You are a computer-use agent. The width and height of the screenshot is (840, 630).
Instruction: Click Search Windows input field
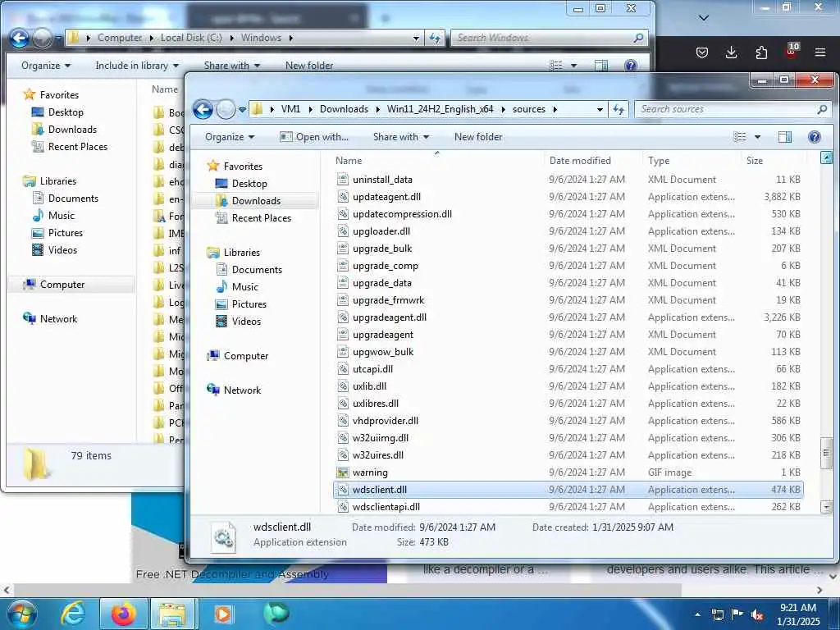(x=541, y=38)
